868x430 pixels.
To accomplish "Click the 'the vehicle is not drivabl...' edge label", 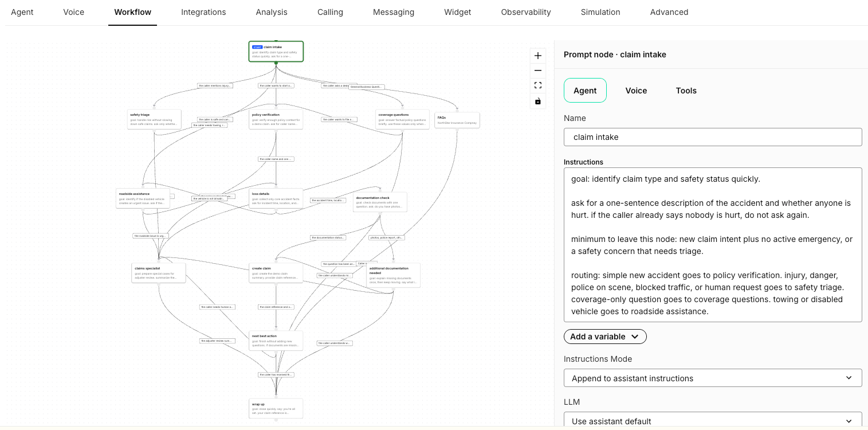I will point(209,198).
